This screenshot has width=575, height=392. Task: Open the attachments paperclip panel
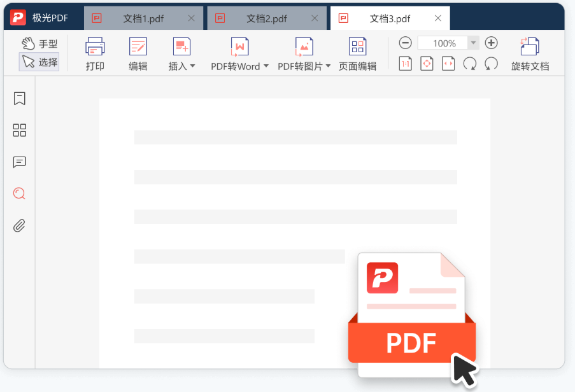tap(20, 226)
